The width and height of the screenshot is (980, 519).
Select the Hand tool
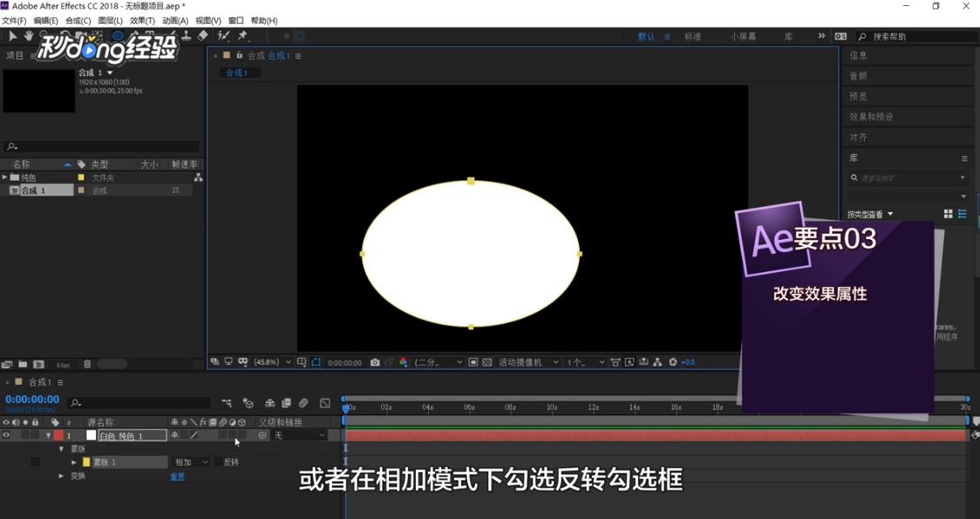[29, 37]
